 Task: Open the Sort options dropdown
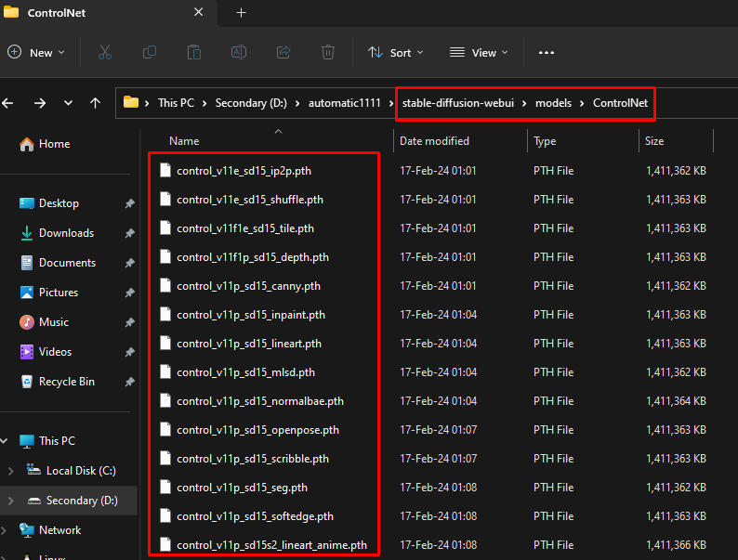[x=395, y=53]
